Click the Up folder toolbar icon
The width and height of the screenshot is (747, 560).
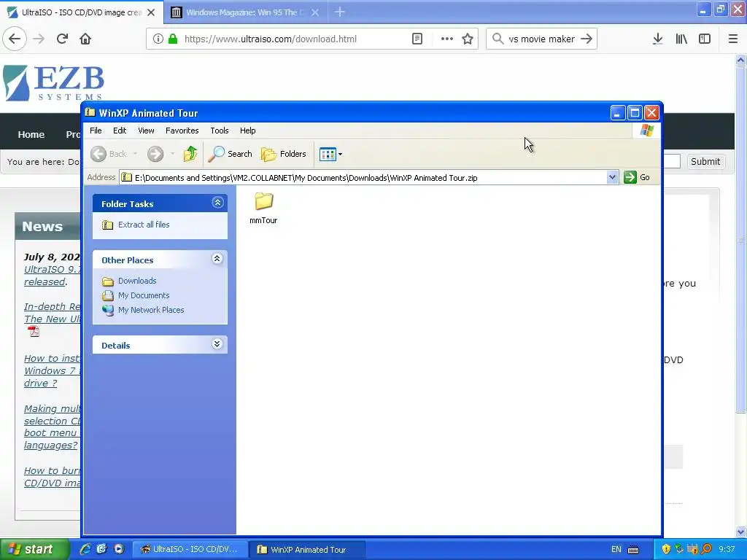(x=190, y=154)
